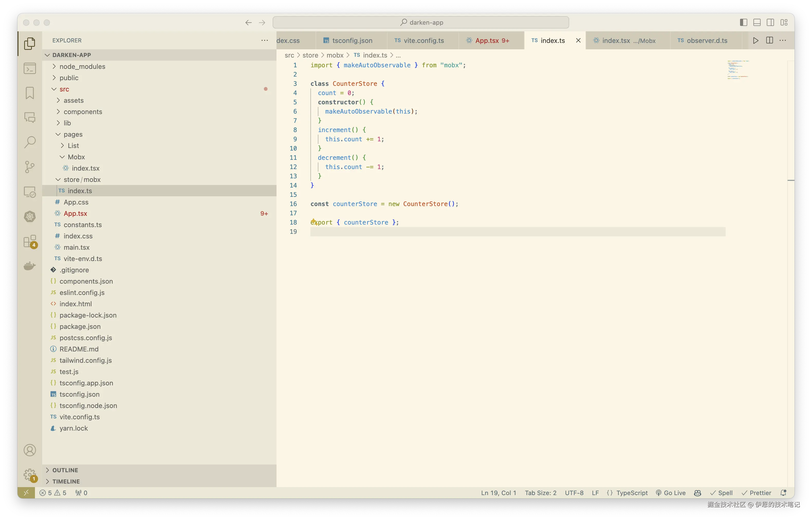
Task: Toggle Spell checker in status bar
Action: 722,493
